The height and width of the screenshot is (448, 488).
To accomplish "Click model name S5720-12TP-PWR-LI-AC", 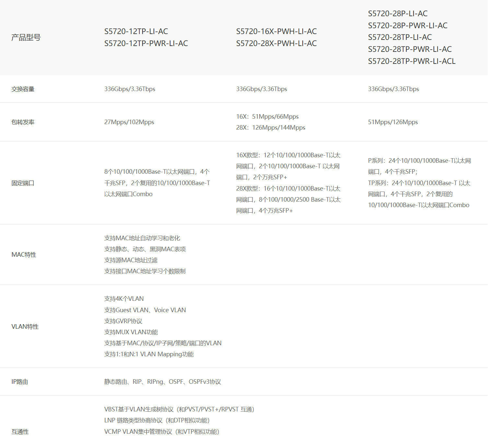I will pyautogui.click(x=146, y=43).
